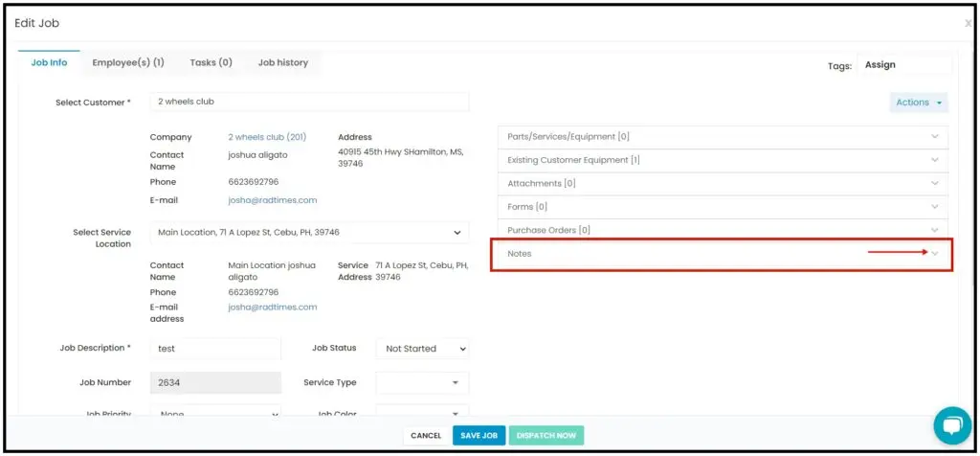Expand the Attachments [0] section

[723, 184]
